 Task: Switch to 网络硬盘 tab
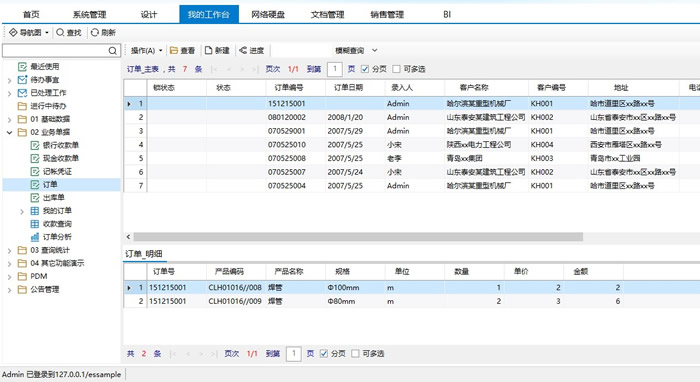pyautogui.click(x=268, y=14)
